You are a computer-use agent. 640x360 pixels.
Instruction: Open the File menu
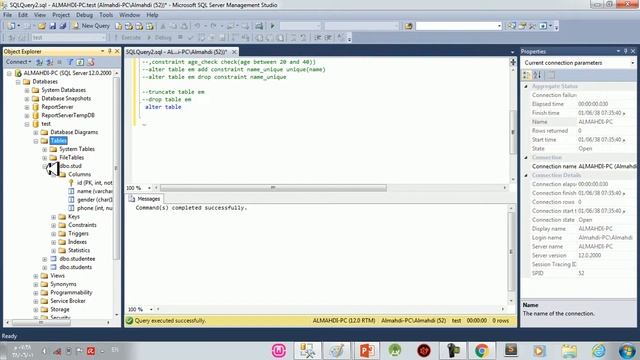coord(7,15)
